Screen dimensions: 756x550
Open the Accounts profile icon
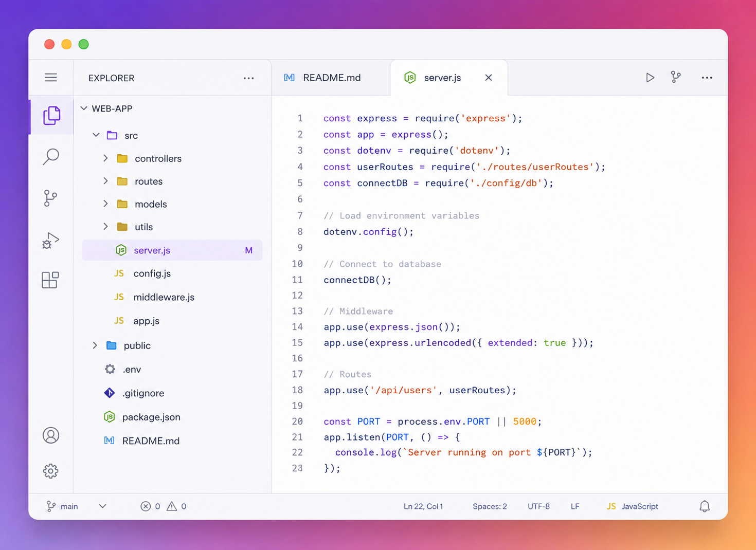(x=51, y=435)
